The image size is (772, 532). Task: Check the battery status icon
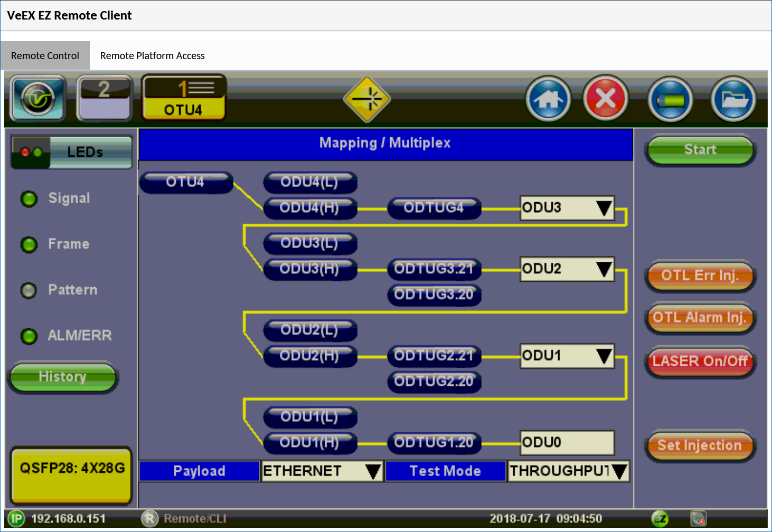671,99
